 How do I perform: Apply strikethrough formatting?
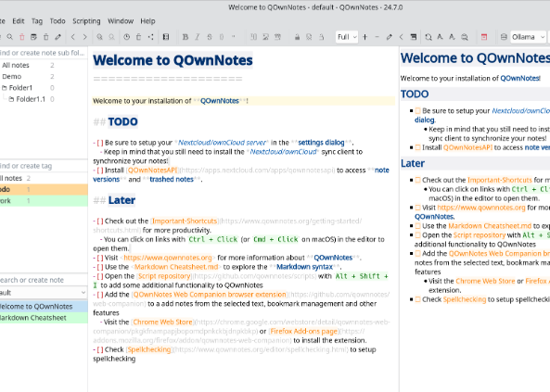coord(210,37)
